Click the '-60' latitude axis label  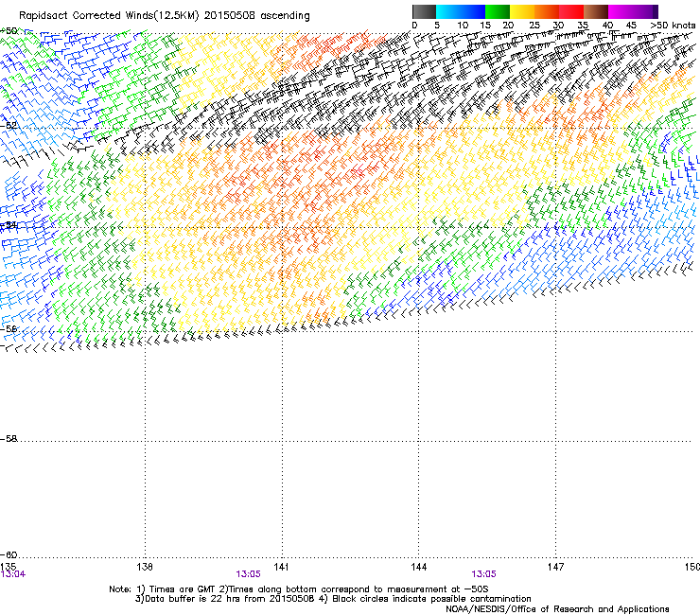(9, 555)
